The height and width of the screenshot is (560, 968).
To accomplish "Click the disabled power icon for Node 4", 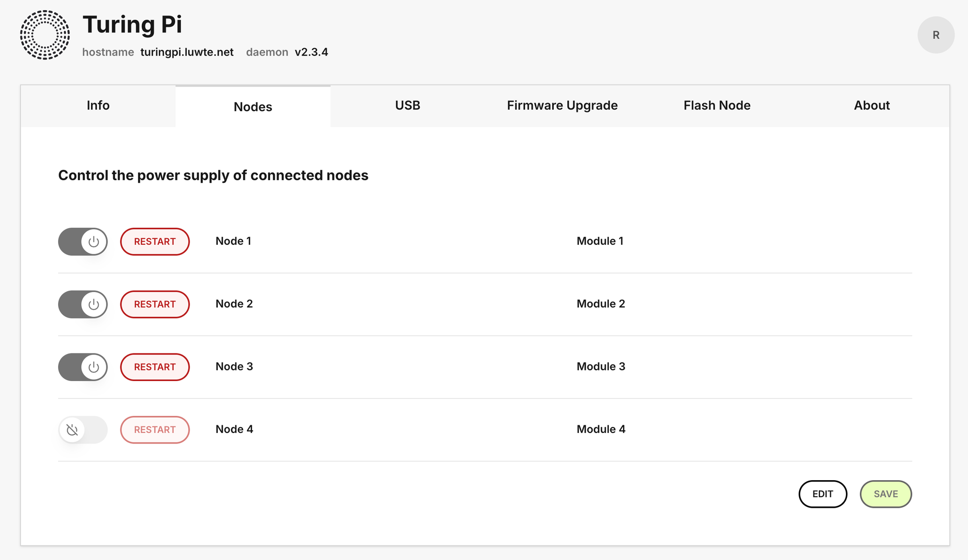I will [72, 429].
